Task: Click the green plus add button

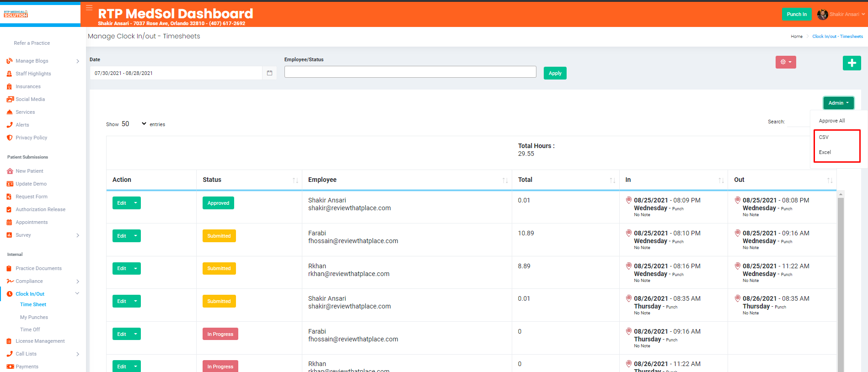Action: coord(852,63)
